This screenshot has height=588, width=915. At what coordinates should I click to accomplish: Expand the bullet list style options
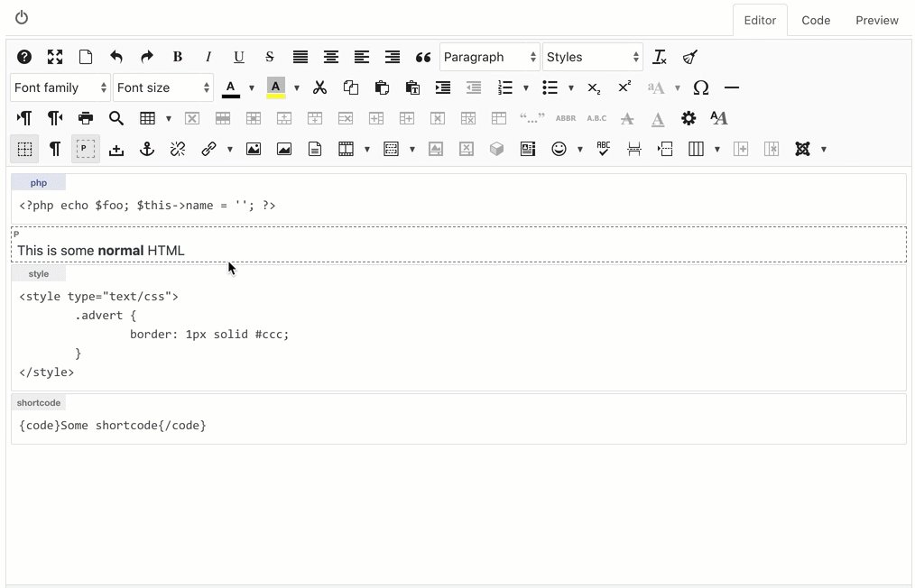tap(570, 87)
